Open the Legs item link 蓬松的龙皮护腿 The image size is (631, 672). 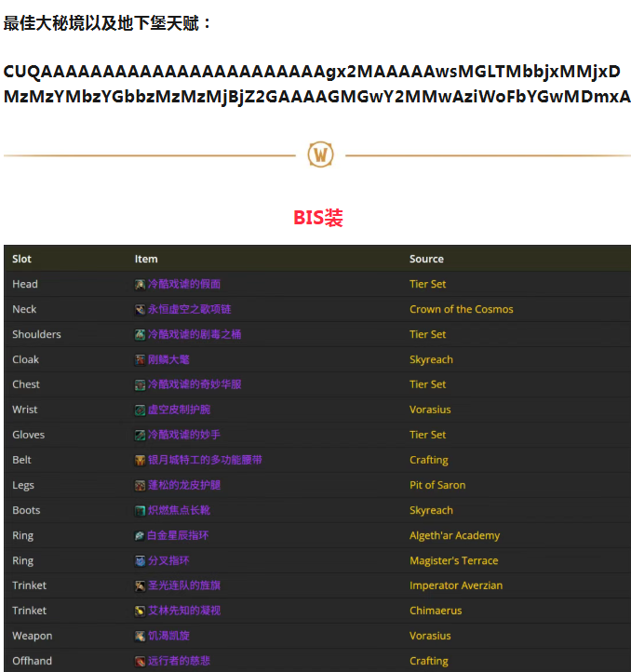(183, 485)
